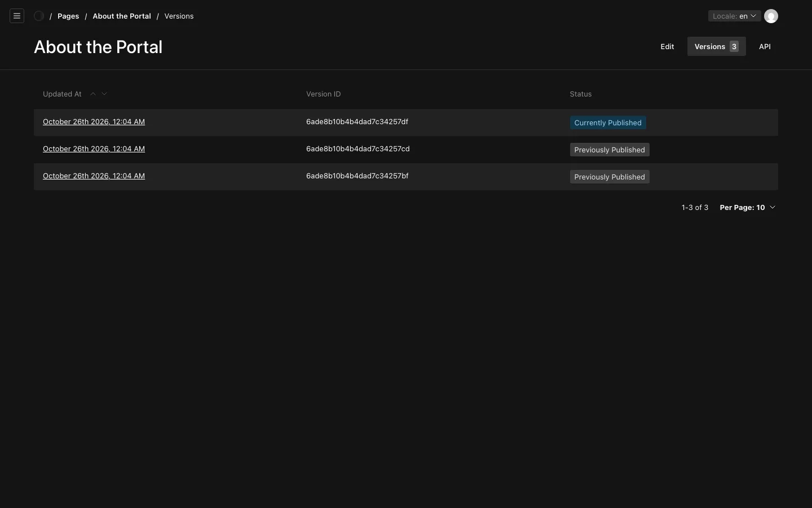This screenshot has height=508, width=812.
Task: Click the Updated At column header
Action: click(x=62, y=94)
